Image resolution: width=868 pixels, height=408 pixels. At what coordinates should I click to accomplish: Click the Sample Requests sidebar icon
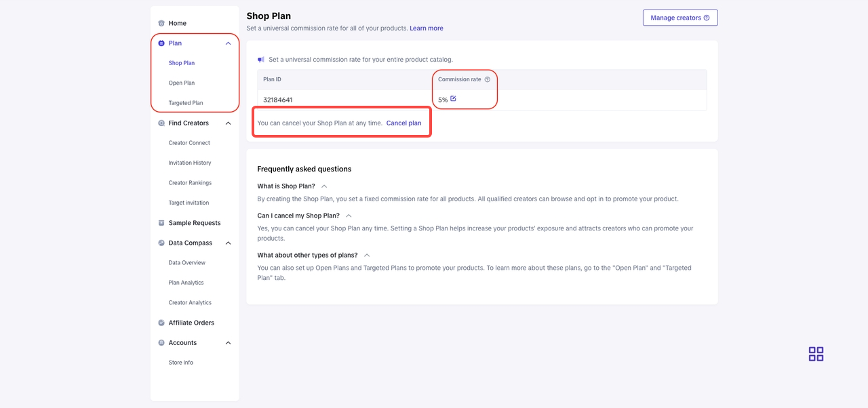[161, 223]
